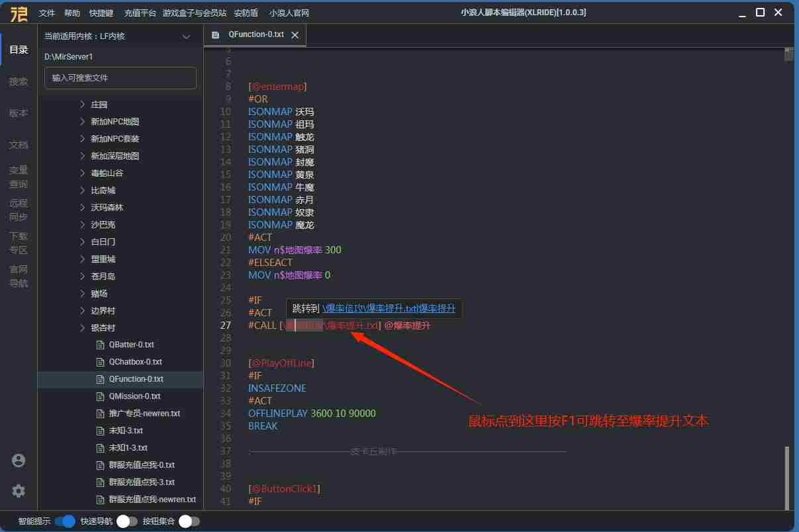The image size is (799, 532).
Task: Close the QFunction-0.txt tab
Action: 295,35
